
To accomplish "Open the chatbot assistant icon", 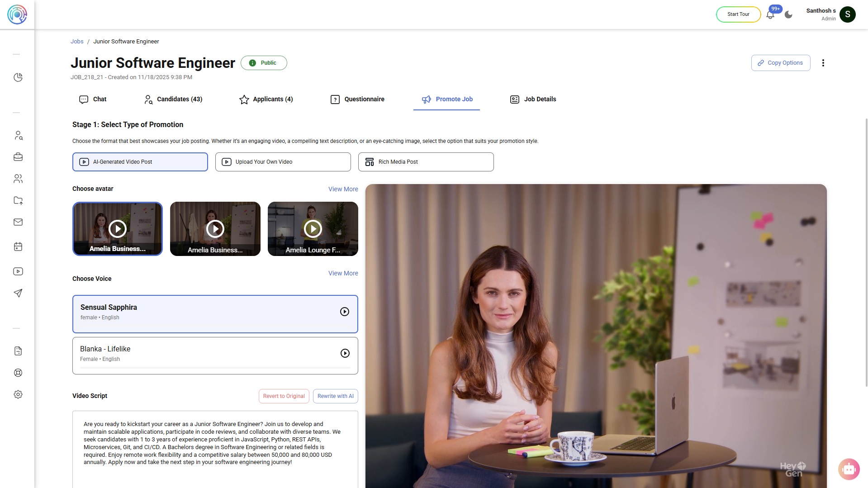I will 849,469.
